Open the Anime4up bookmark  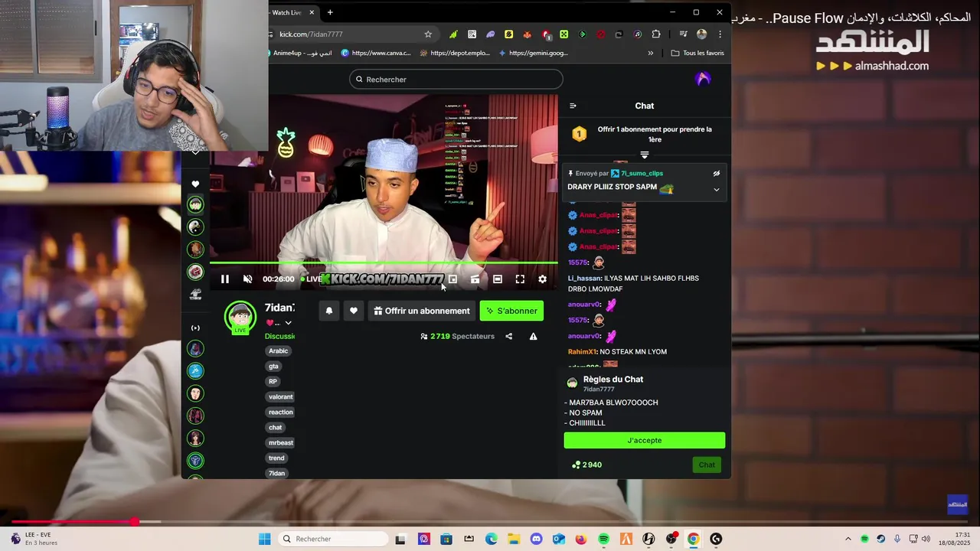301,54
